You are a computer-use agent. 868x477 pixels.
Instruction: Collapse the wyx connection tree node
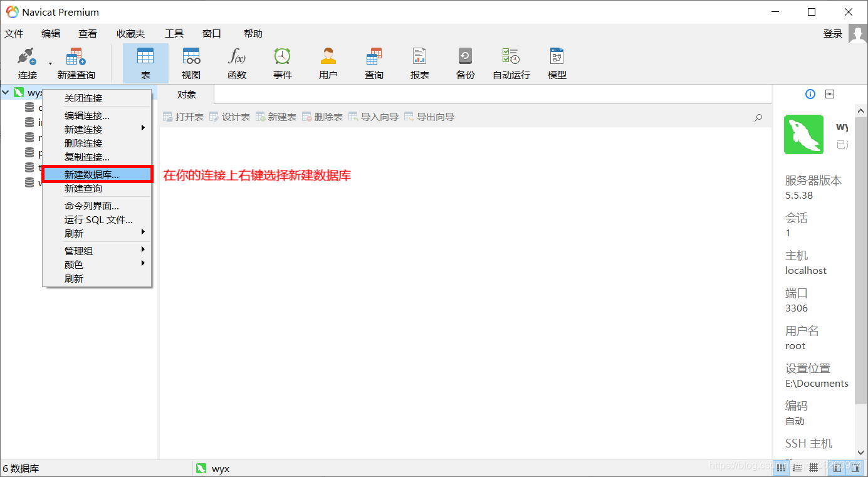click(x=6, y=93)
